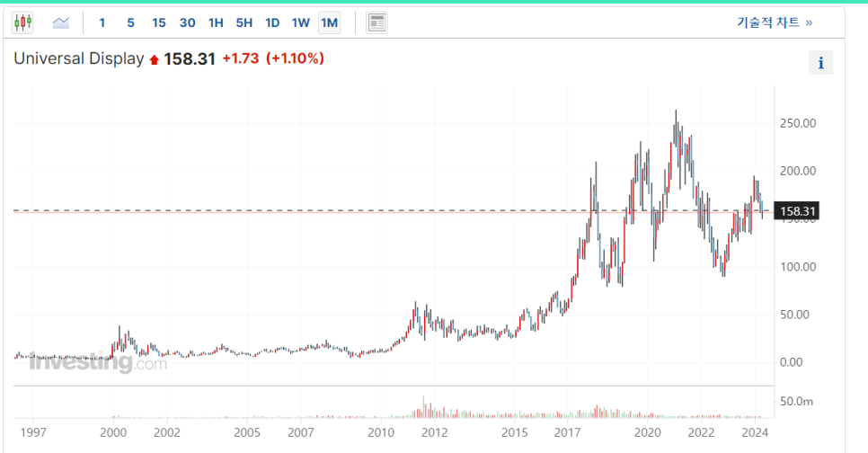Click the 250.00 price axis label
This screenshot has width=868, height=453.
tap(798, 123)
